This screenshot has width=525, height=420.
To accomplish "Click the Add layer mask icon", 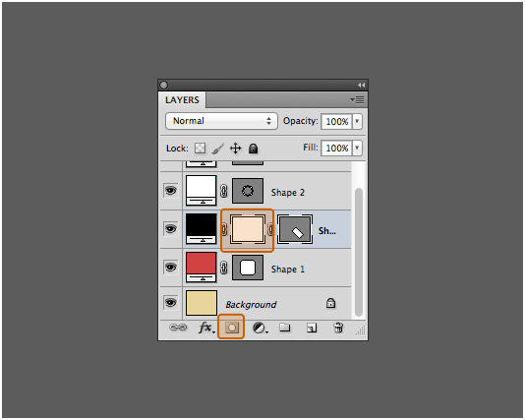I will pyautogui.click(x=231, y=328).
